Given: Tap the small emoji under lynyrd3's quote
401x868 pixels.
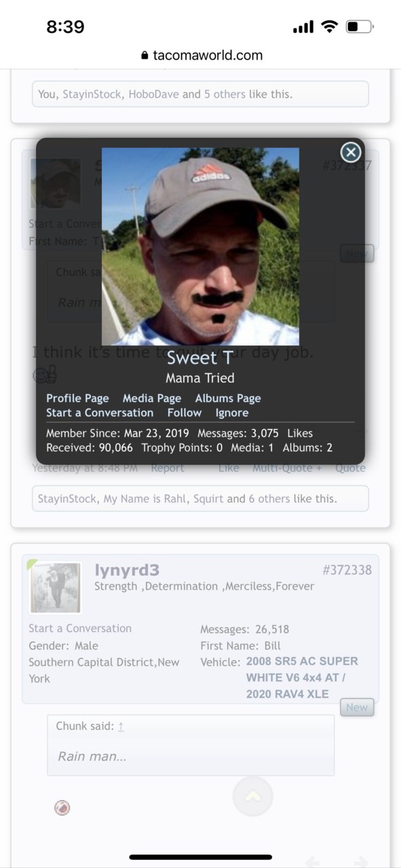Looking at the screenshot, I should point(62,808).
